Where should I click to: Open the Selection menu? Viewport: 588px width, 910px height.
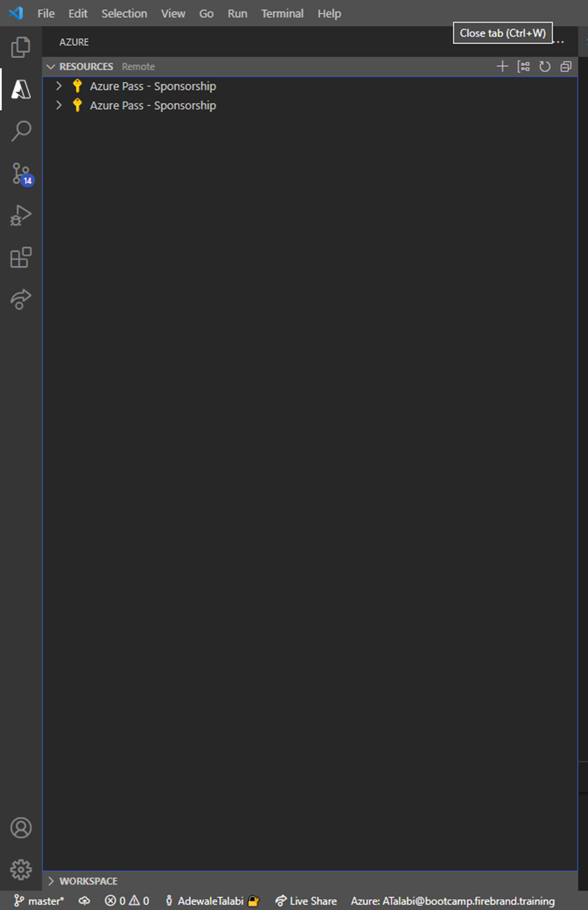pos(124,13)
